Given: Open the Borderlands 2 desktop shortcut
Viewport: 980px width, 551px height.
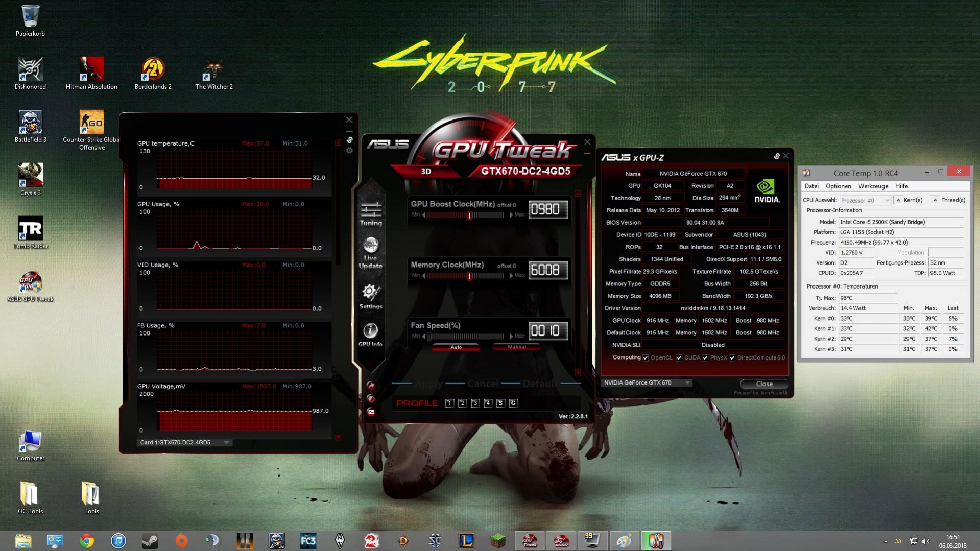Looking at the screenshot, I should 153,74.
